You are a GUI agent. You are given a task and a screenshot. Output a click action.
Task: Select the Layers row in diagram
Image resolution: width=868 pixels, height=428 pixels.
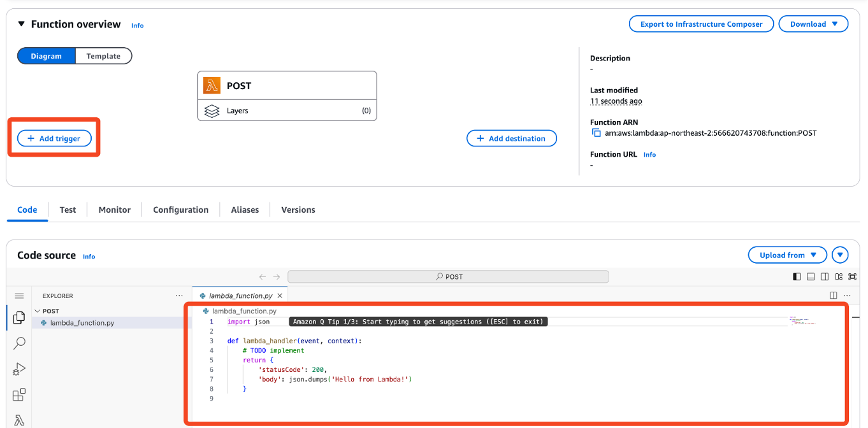tap(287, 110)
